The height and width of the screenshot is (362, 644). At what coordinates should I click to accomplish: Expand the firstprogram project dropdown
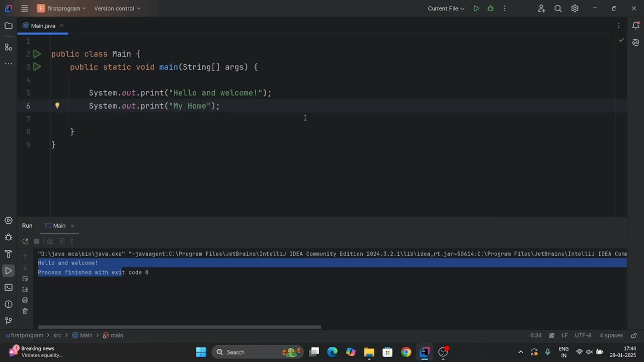(x=61, y=9)
